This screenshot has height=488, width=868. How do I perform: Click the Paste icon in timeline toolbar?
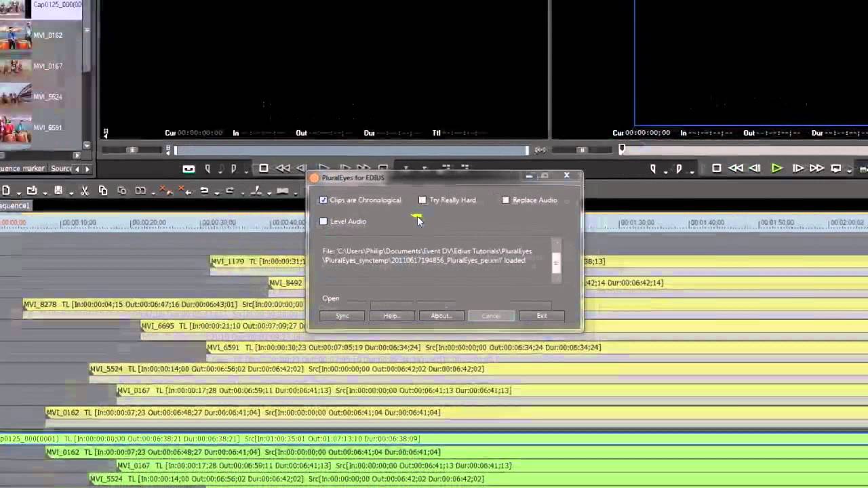coord(122,191)
